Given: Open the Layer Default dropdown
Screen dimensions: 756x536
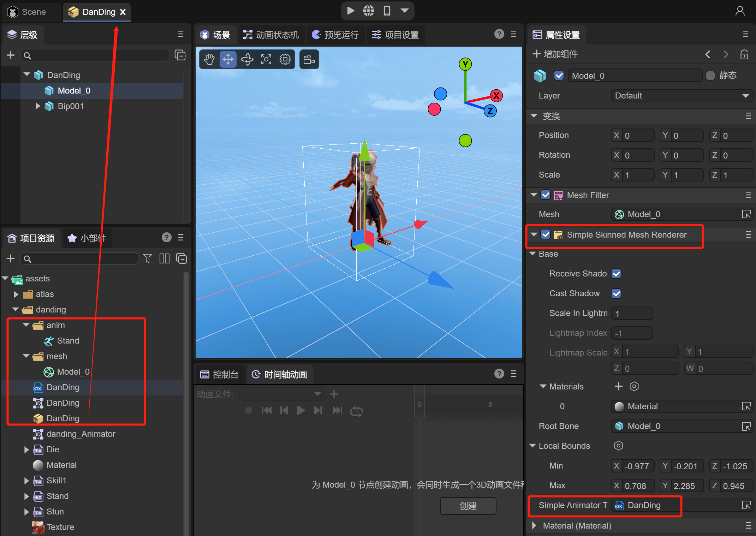Looking at the screenshot, I should pyautogui.click(x=681, y=96).
